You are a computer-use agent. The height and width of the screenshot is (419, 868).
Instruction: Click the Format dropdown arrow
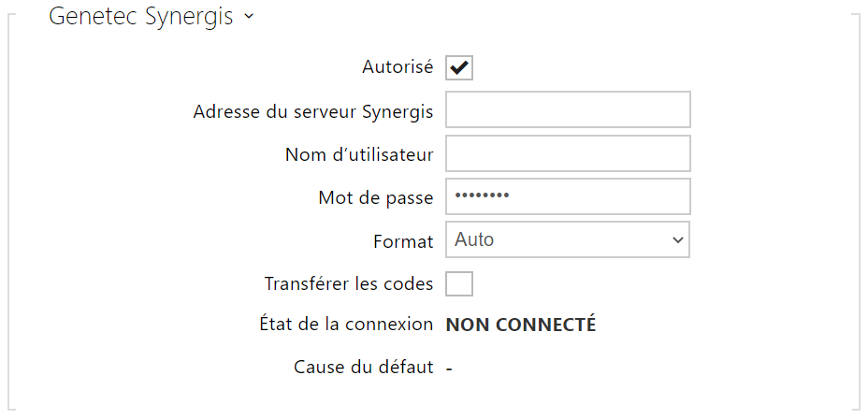678,240
